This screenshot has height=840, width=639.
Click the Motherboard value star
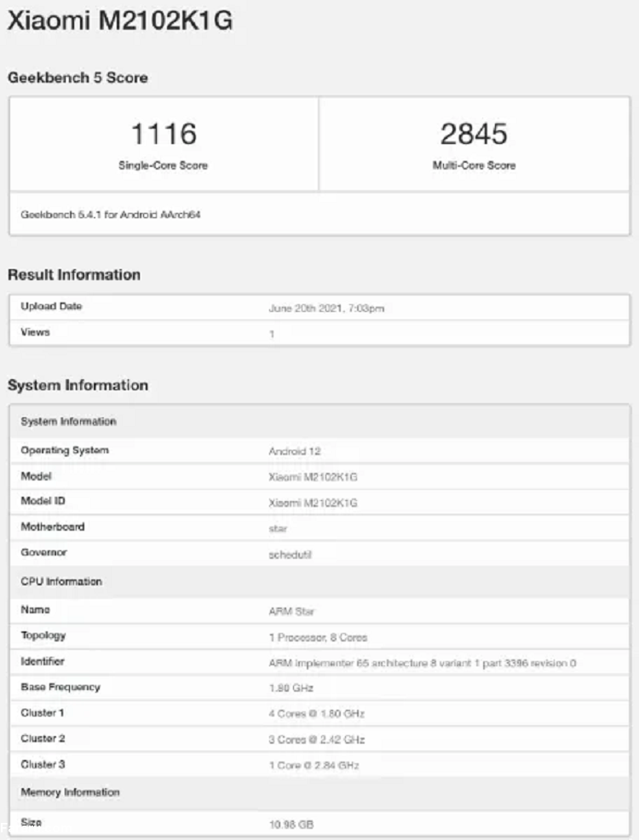(x=278, y=528)
